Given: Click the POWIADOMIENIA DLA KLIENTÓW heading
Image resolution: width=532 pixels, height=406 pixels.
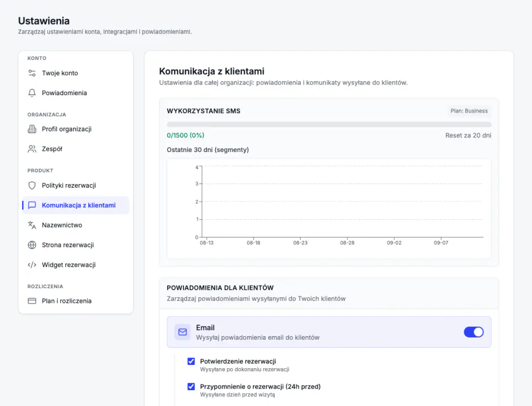Looking at the screenshot, I should pyautogui.click(x=220, y=288).
